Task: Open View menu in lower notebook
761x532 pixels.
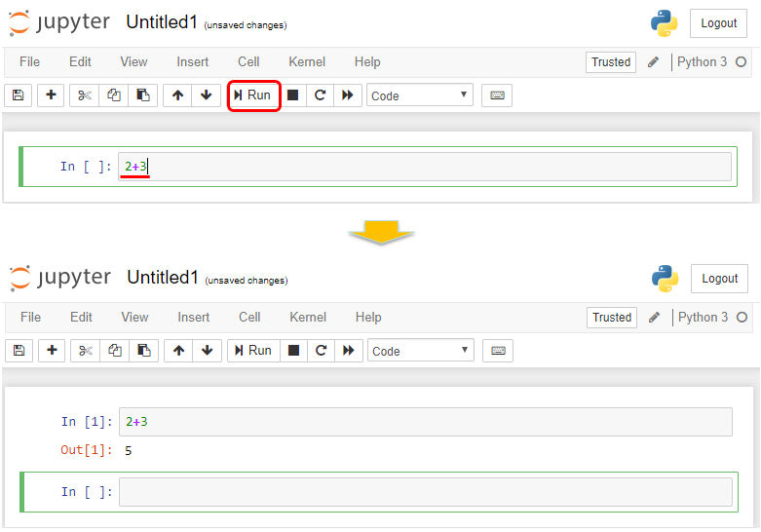Action: point(134,317)
